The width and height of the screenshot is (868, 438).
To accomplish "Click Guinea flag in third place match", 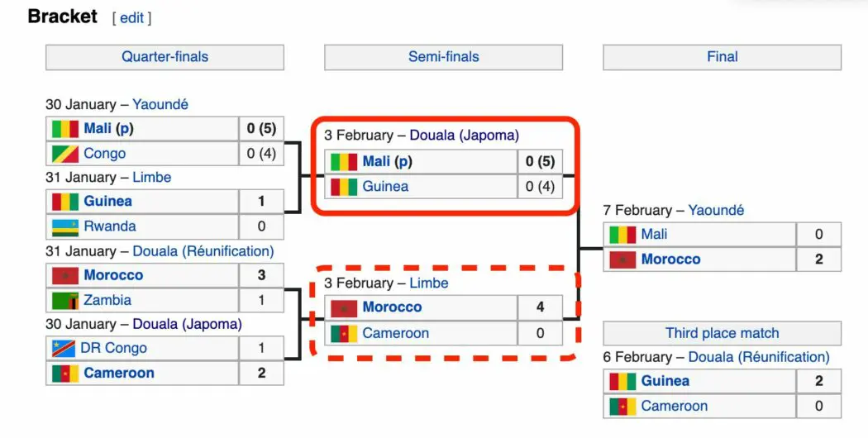I will [622, 382].
